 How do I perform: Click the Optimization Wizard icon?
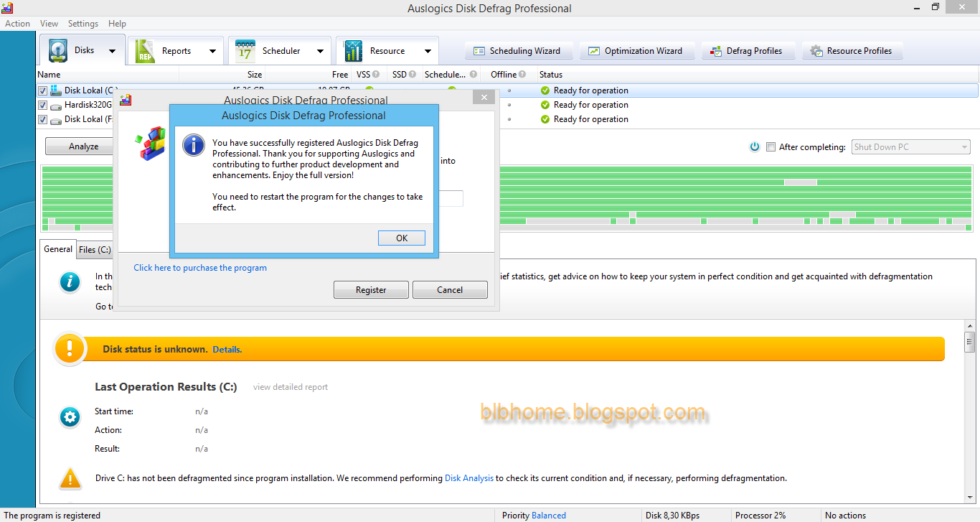(594, 50)
